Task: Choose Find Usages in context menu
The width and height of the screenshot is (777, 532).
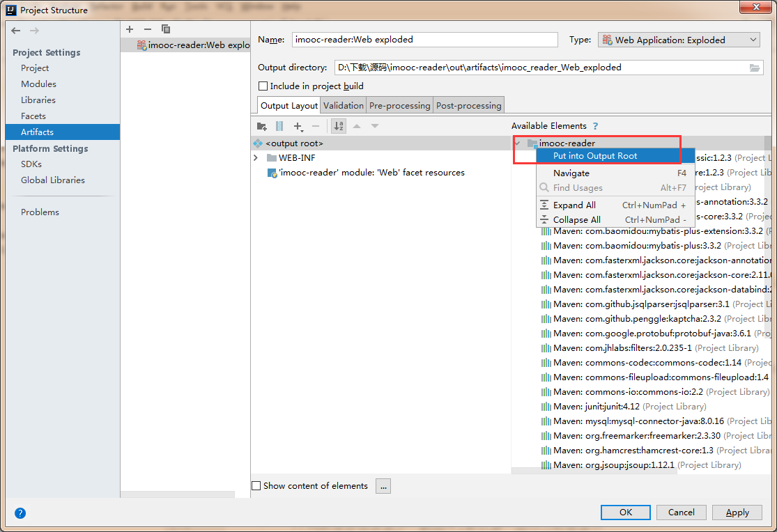Action: coord(615,188)
